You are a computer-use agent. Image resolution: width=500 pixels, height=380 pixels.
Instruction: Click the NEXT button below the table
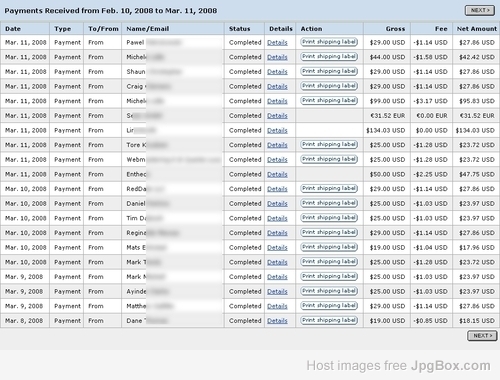point(482,336)
